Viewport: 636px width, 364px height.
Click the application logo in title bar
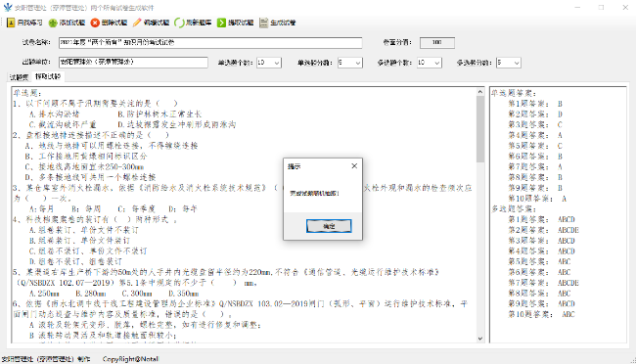pos(8,7)
